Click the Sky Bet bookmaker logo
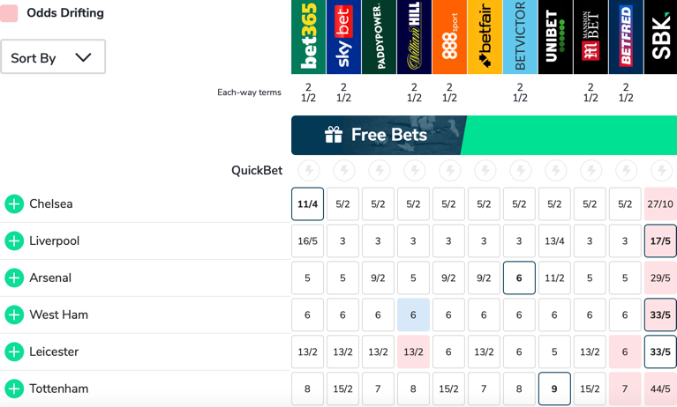 (x=343, y=37)
